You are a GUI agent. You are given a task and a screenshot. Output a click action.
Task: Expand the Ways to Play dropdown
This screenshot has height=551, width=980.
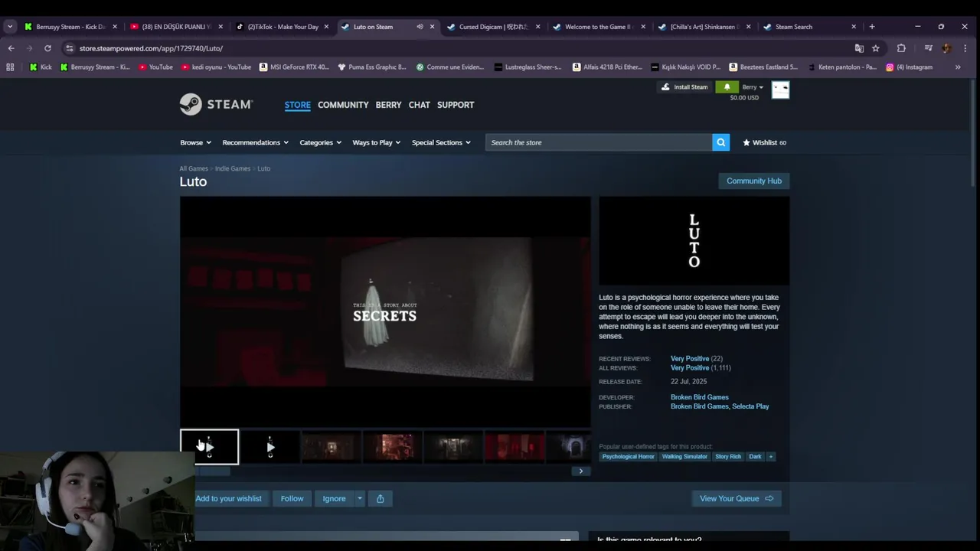(377, 142)
